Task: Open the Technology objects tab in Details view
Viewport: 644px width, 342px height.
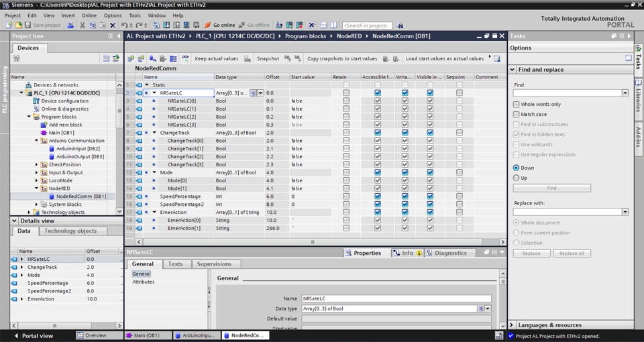Action: point(70,231)
